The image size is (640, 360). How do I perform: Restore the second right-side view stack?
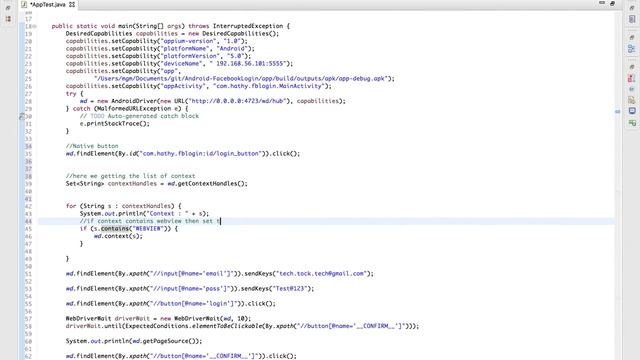tap(632, 37)
